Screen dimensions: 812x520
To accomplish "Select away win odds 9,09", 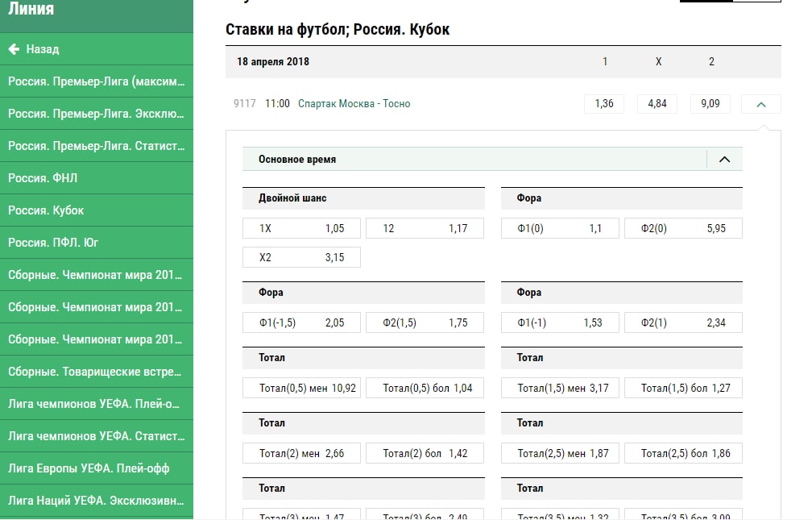I will tap(710, 104).
